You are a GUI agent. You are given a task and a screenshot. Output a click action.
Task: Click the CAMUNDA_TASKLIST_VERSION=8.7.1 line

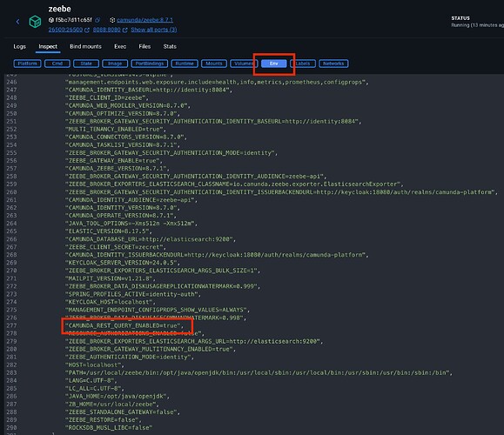tap(123, 145)
